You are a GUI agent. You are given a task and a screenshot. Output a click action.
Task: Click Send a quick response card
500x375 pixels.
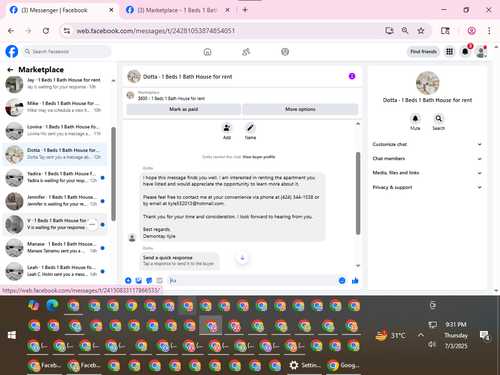coord(179,261)
